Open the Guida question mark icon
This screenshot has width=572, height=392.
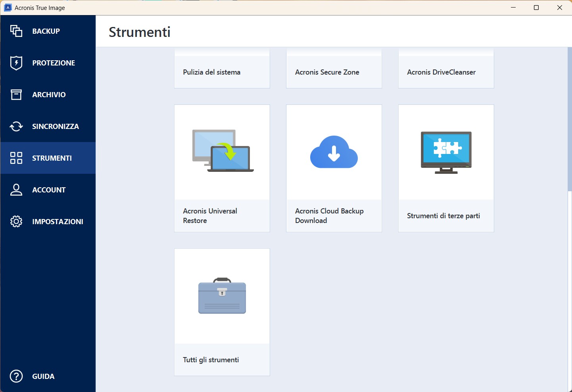click(x=16, y=376)
